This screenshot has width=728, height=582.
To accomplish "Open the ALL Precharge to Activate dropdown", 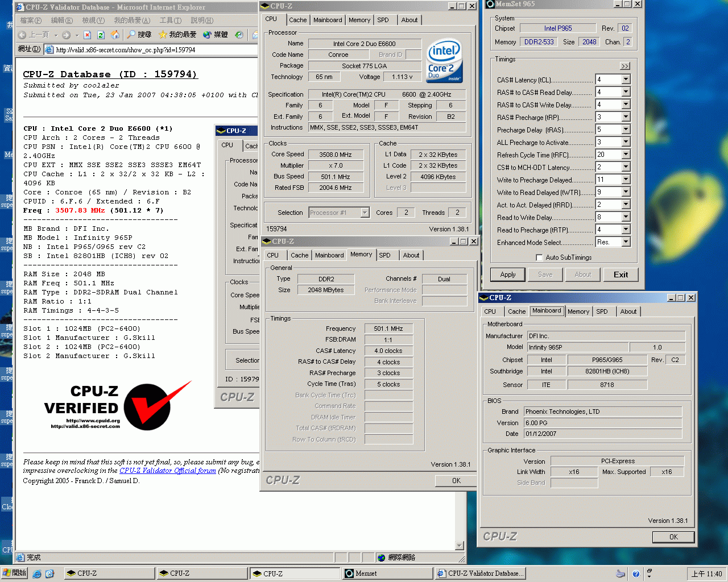I will pyautogui.click(x=626, y=142).
